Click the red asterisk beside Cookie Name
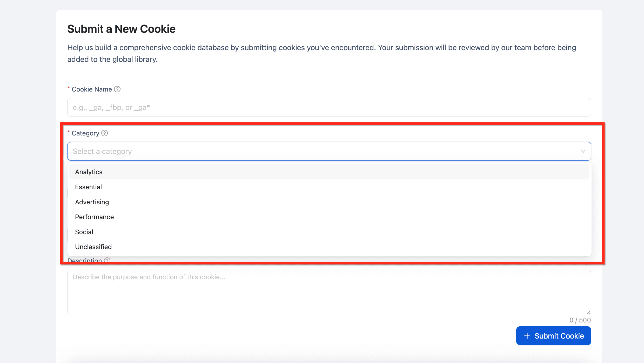The height and width of the screenshot is (363, 644). tap(68, 89)
